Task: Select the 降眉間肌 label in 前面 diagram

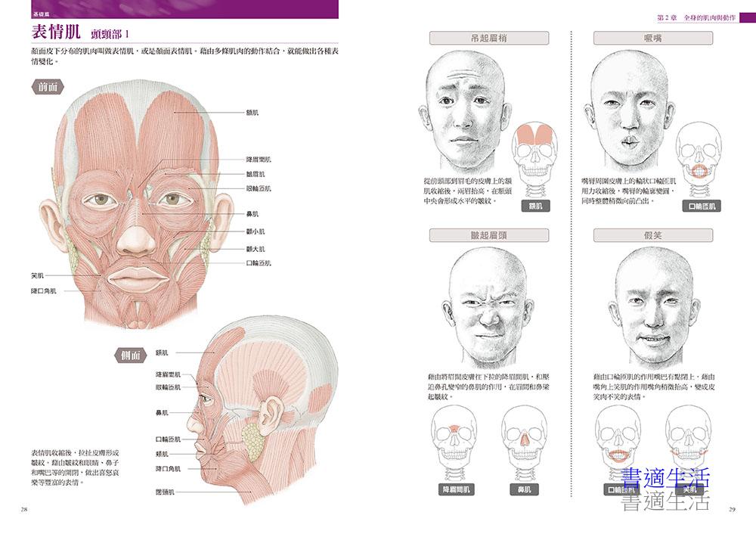Action: (259, 160)
